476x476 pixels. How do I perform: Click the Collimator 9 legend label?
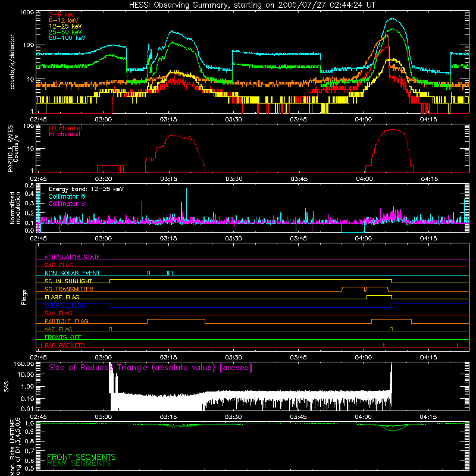coord(67,203)
